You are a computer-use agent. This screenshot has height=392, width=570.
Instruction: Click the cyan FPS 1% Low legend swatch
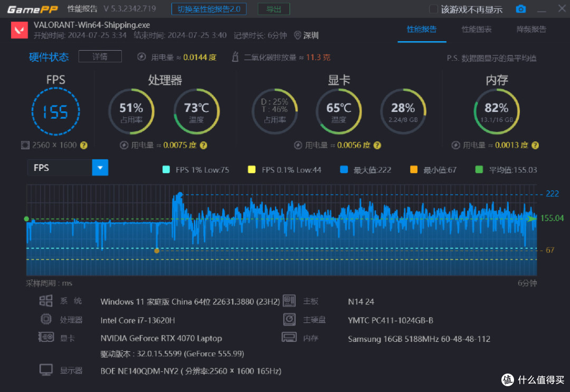tap(166, 170)
